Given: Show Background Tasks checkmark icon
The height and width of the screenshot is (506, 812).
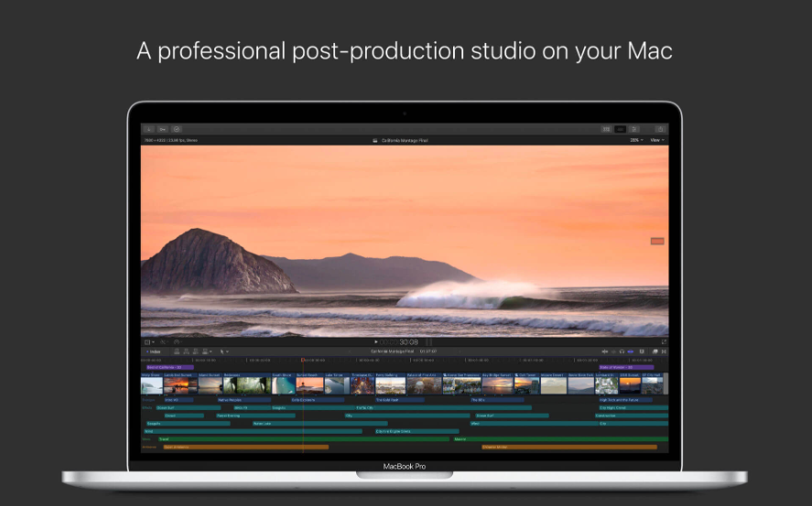Looking at the screenshot, I should tap(177, 129).
